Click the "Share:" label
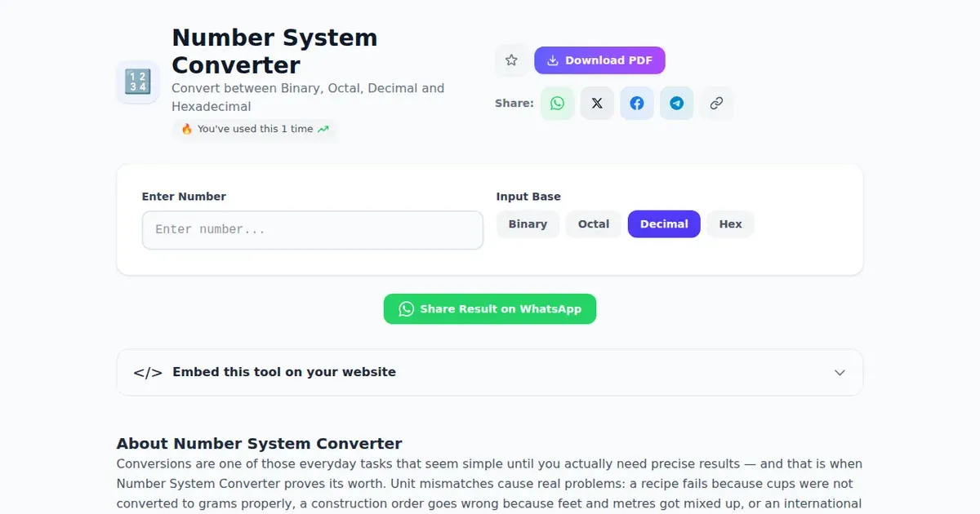Image resolution: width=980 pixels, height=514 pixels. point(514,104)
